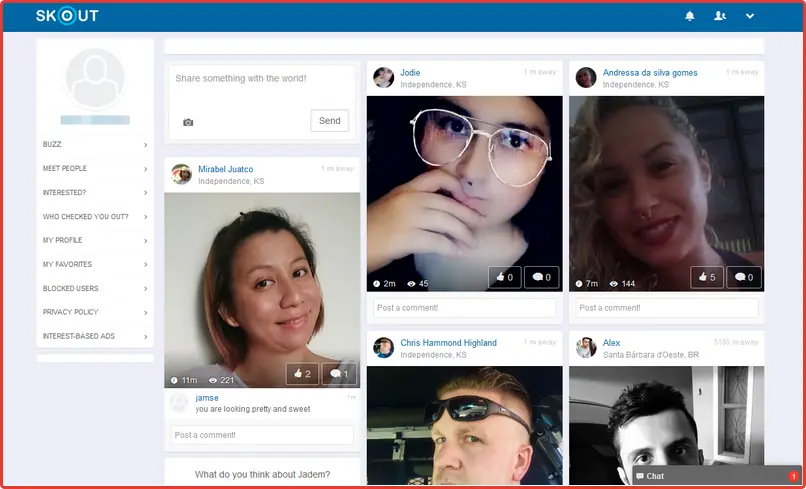This screenshot has height=489, width=806.
Task: Open BLOCKED USERS
Action: [x=95, y=288]
